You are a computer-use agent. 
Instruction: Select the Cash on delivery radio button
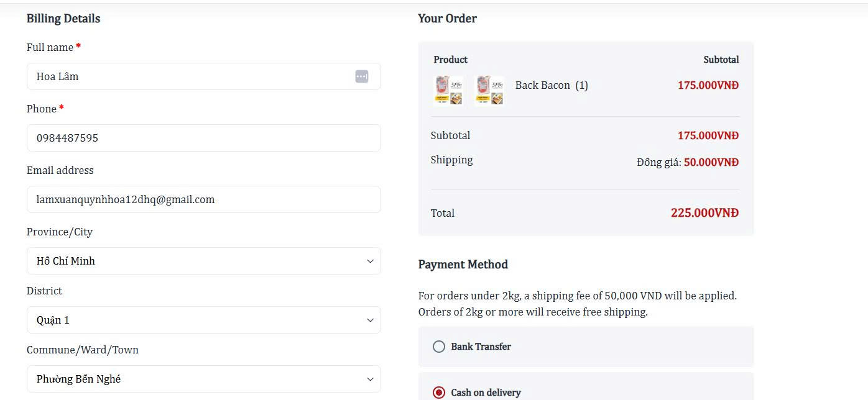coord(439,393)
